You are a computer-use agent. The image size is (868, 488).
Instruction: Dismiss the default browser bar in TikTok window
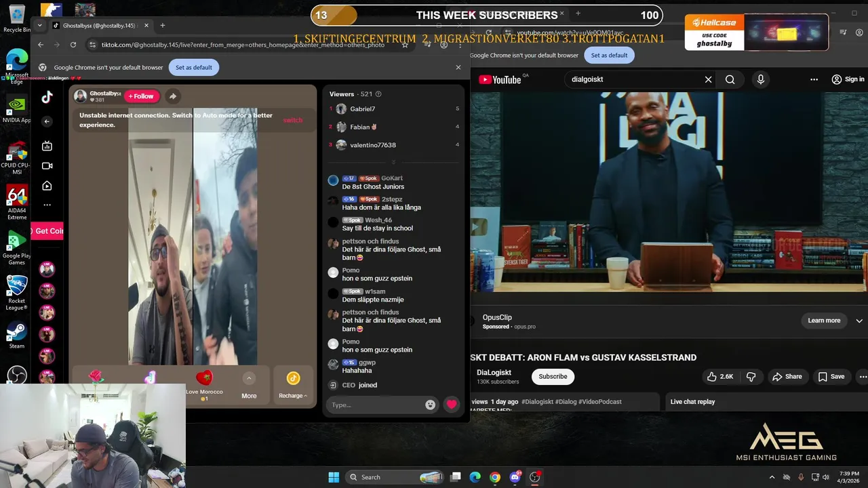click(x=458, y=67)
